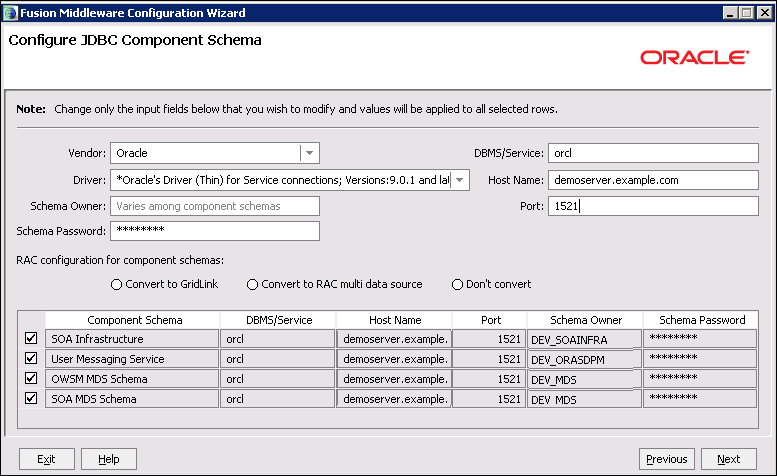
Task: Uncheck the OWSM MDS Schema row checkbox
Action: (31, 378)
